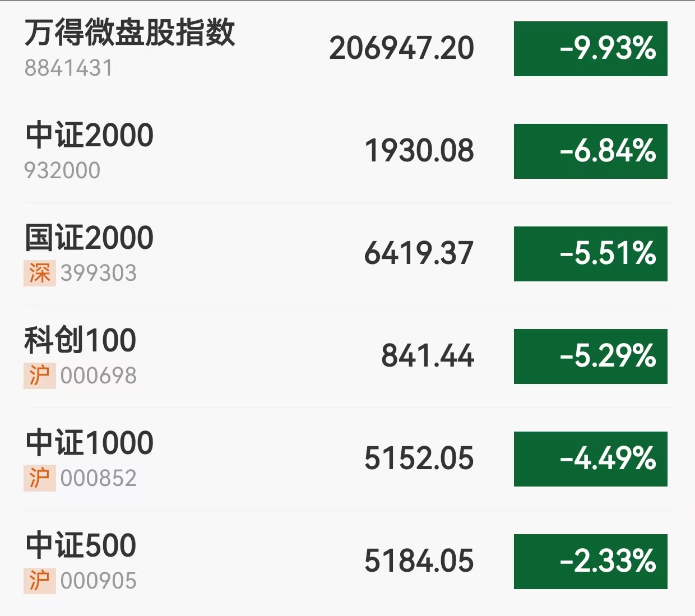Open the 科创100 index name

[80, 340]
